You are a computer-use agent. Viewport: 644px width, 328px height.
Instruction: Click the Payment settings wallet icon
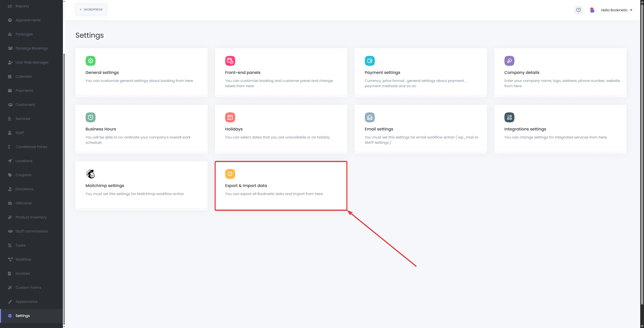(x=370, y=61)
